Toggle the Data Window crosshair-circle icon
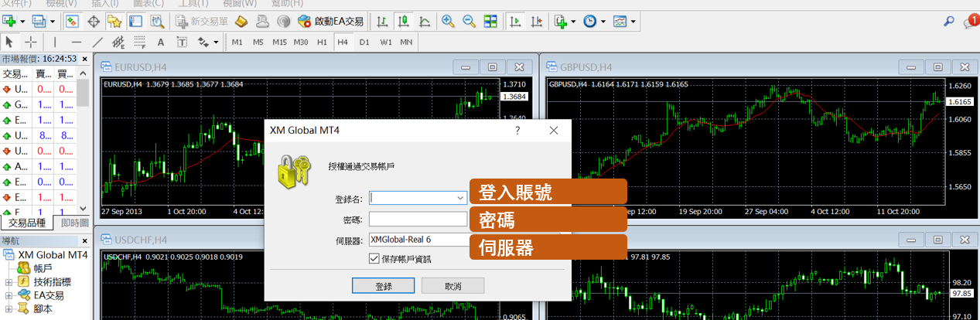 [x=94, y=22]
